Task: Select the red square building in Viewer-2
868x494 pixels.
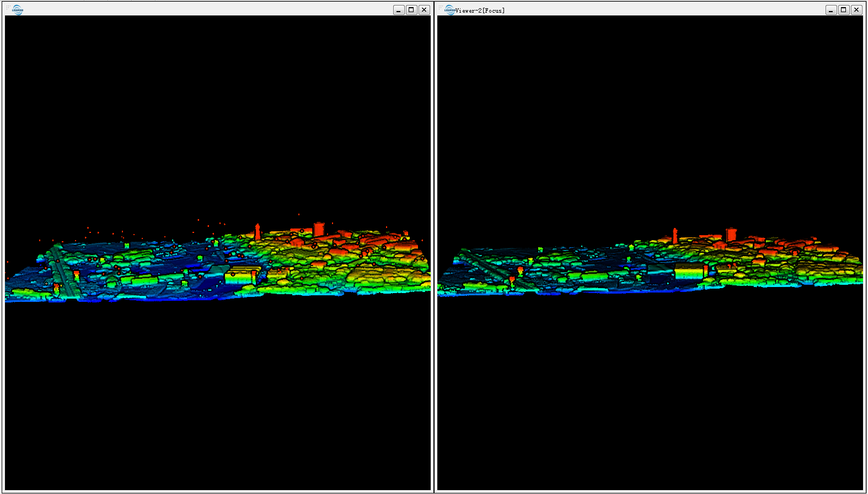Action: pos(731,234)
